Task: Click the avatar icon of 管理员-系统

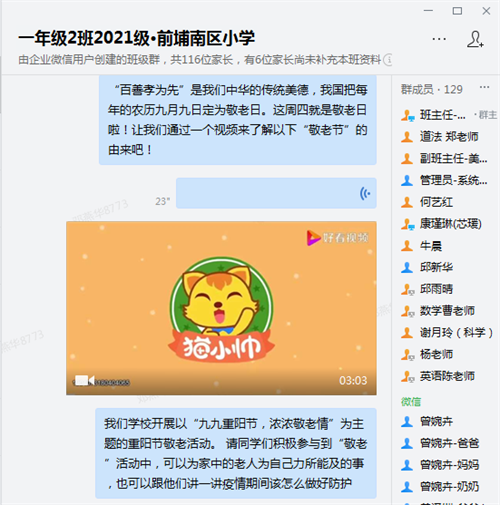Action: coord(407,180)
